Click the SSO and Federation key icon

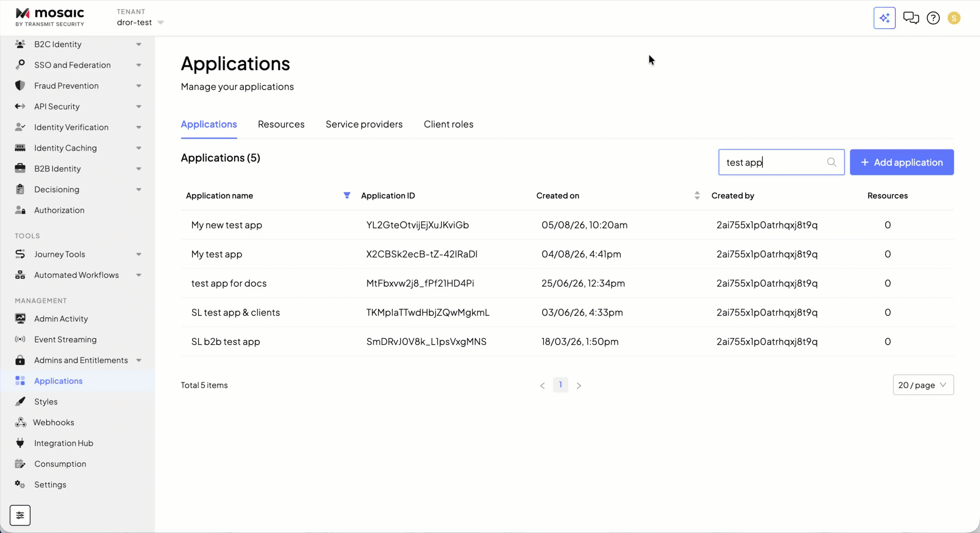pos(20,65)
